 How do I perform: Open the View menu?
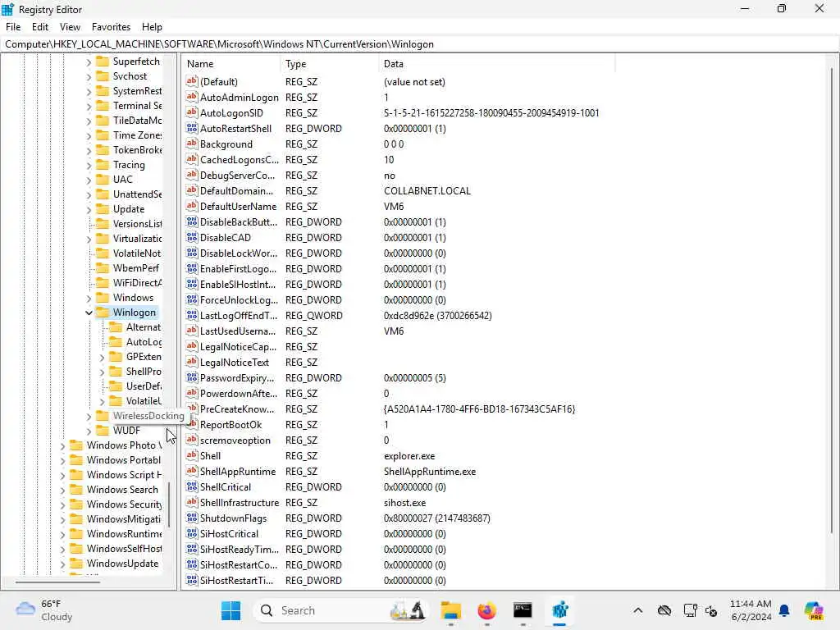[70, 27]
